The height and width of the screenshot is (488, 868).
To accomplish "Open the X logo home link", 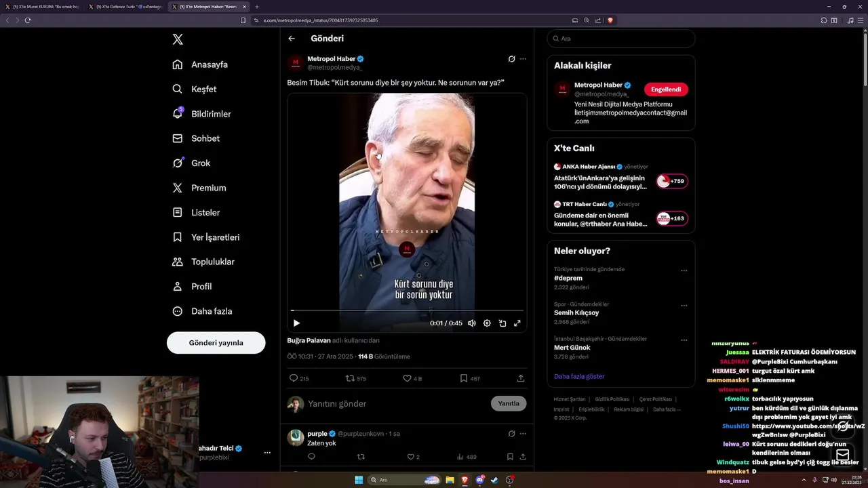I will [x=178, y=39].
